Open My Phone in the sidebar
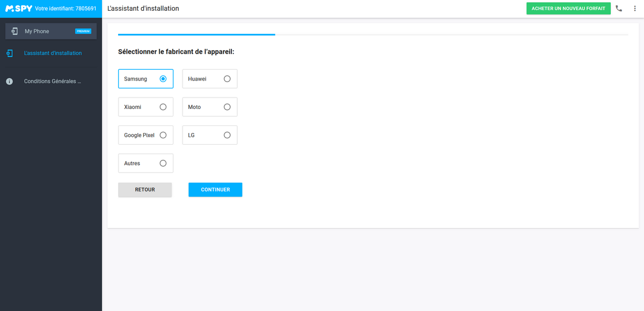Viewport: 644px width, 311px height. click(x=51, y=31)
